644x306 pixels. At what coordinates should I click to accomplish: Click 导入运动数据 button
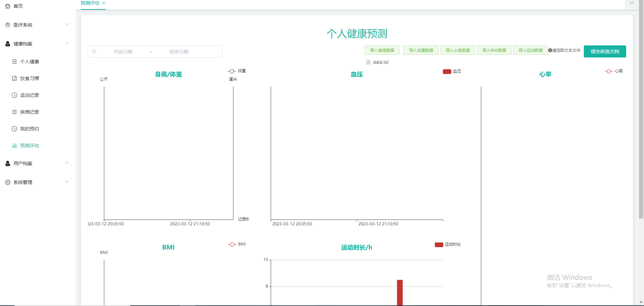531,50
